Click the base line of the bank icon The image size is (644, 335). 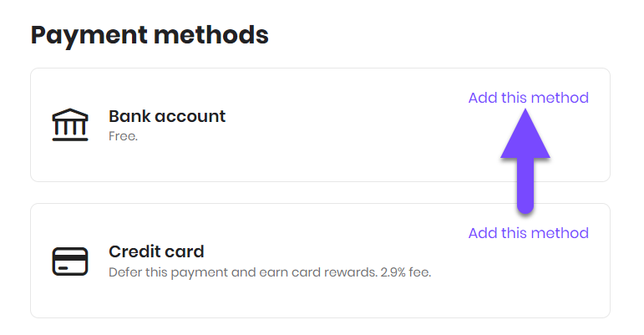click(x=70, y=140)
